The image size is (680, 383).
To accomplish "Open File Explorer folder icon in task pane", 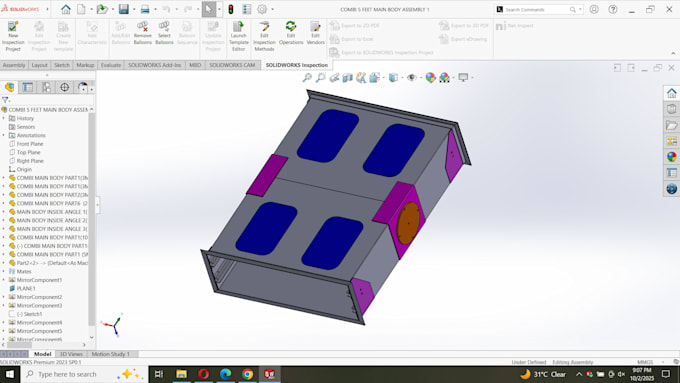I will pyautogui.click(x=671, y=125).
